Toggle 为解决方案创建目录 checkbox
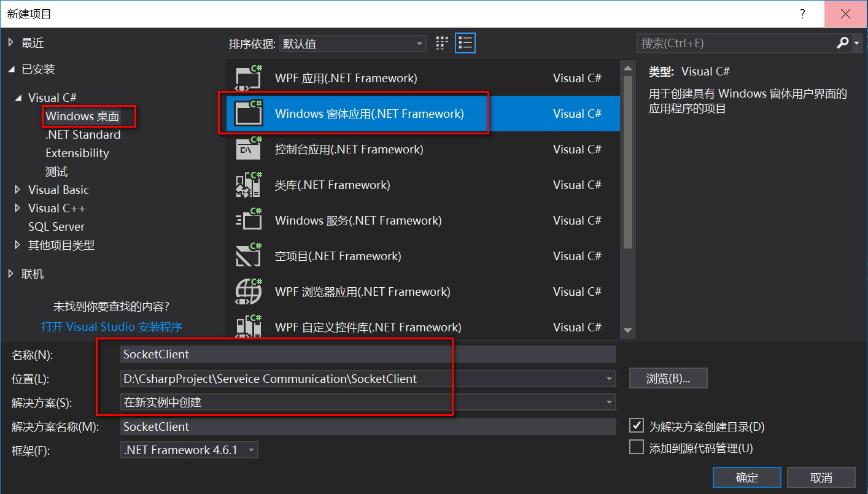This screenshot has height=494, width=868. (x=637, y=425)
